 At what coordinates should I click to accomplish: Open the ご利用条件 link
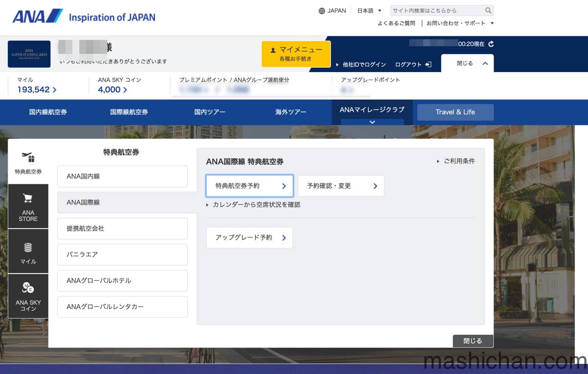(456, 161)
